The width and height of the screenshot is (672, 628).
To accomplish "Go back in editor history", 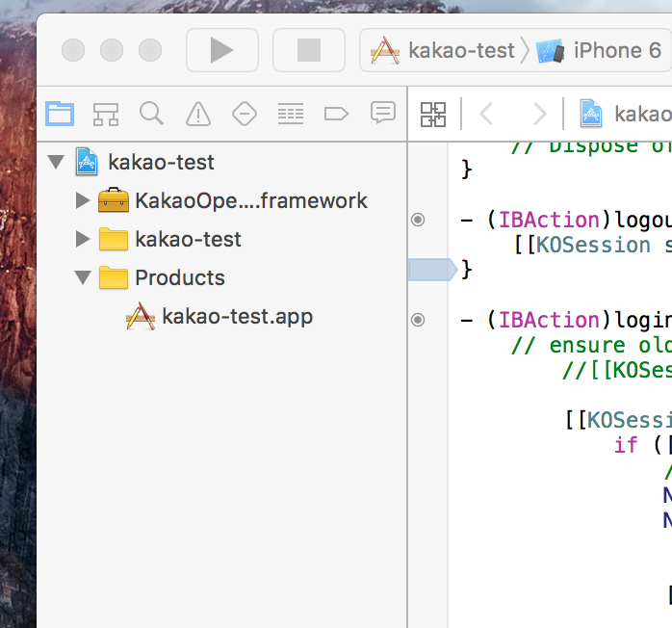I will coord(486,114).
